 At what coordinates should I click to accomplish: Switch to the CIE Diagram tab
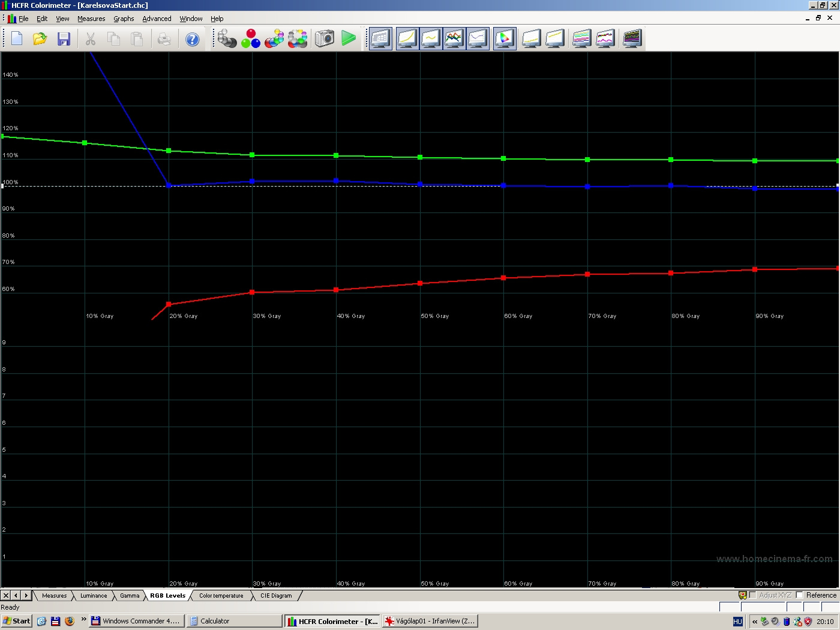276,596
